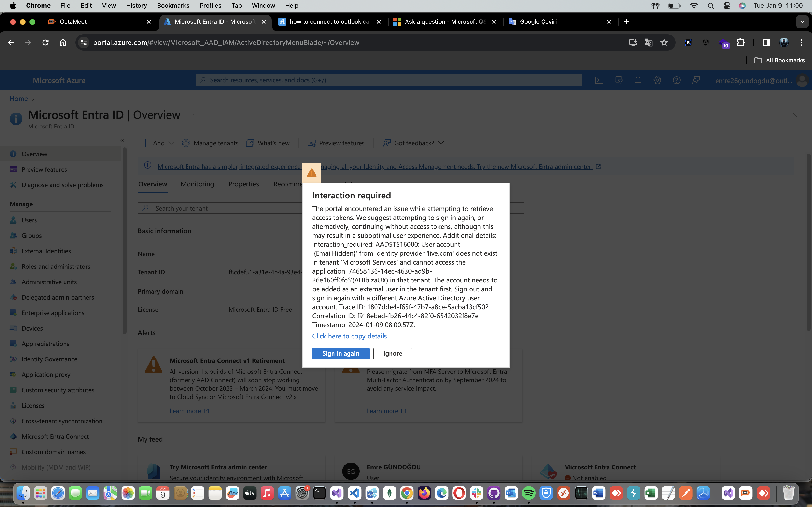Click the Azure search resources field
Image resolution: width=812 pixels, height=507 pixels.
point(389,80)
